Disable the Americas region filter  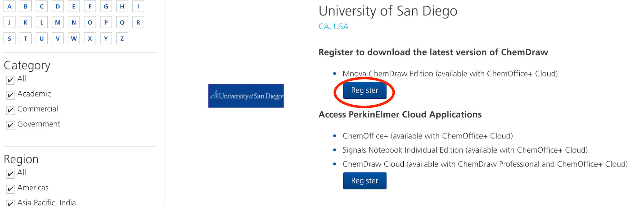pos(10,189)
